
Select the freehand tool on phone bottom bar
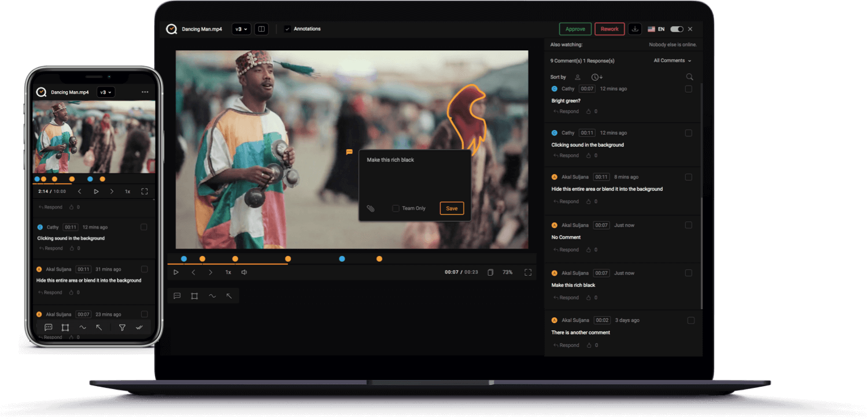(x=83, y=328)
